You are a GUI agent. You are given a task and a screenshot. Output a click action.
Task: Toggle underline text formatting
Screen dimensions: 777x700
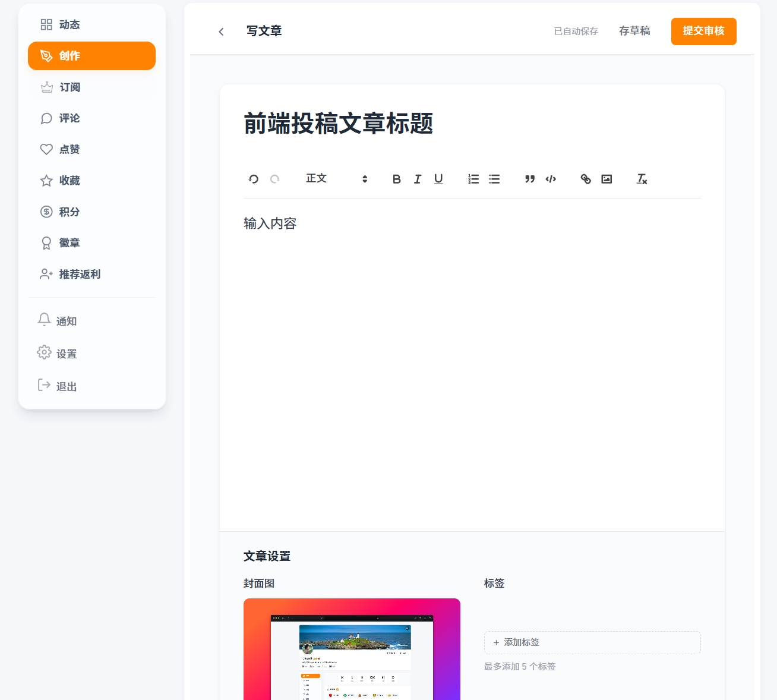point(438,179)
